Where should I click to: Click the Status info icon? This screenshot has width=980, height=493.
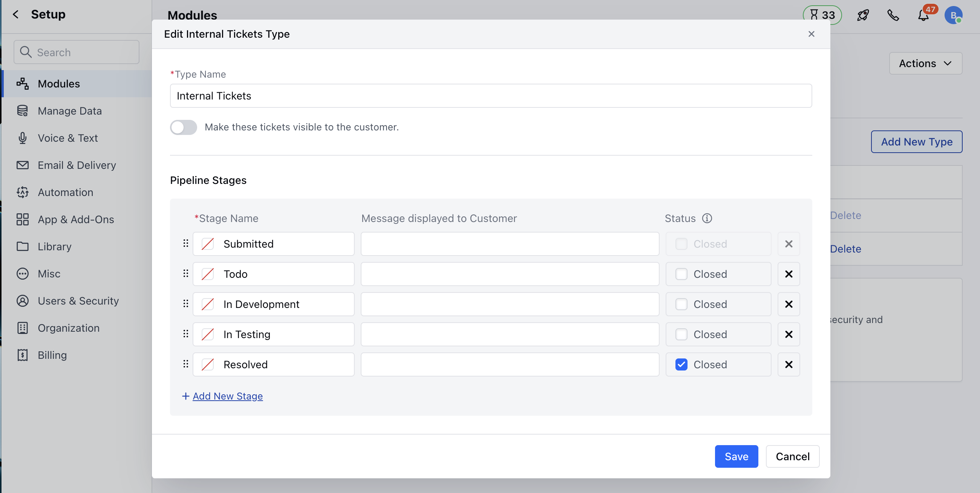pyautogui.click(x=707, y=218)
